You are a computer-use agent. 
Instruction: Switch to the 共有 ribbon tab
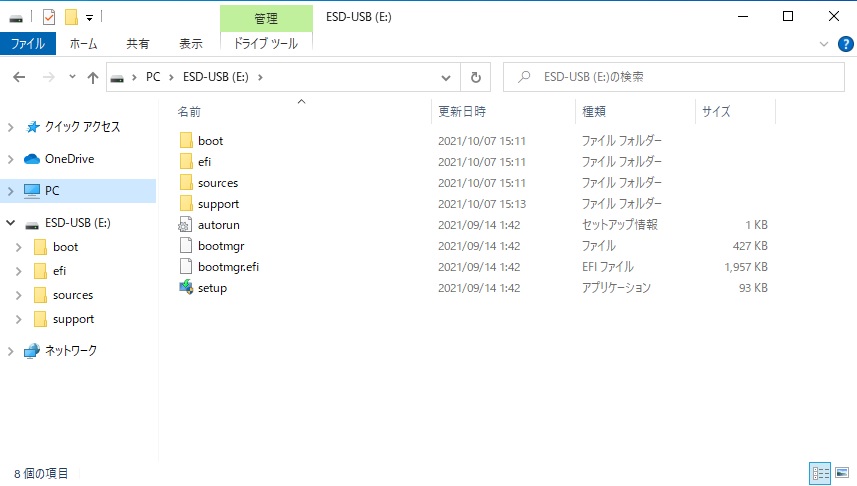137,44
